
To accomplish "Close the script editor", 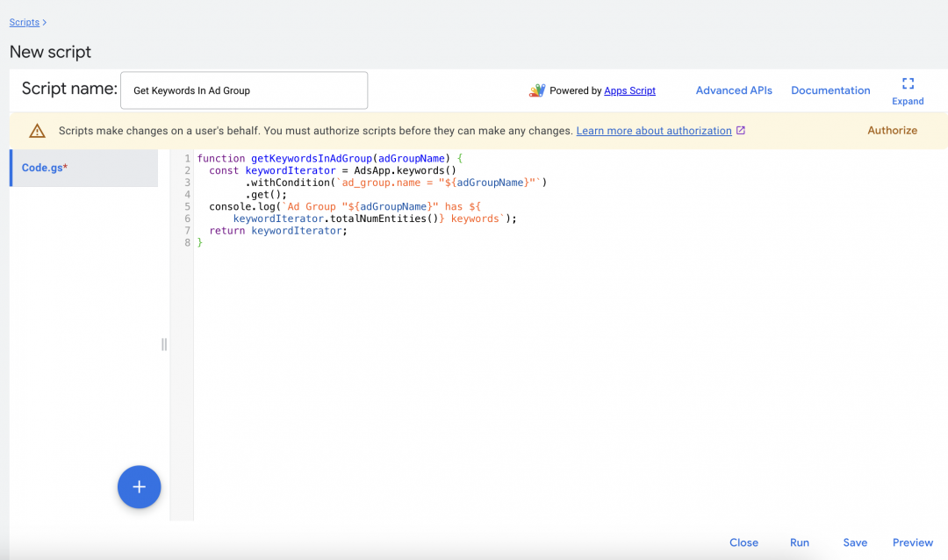I will (743, 542).
